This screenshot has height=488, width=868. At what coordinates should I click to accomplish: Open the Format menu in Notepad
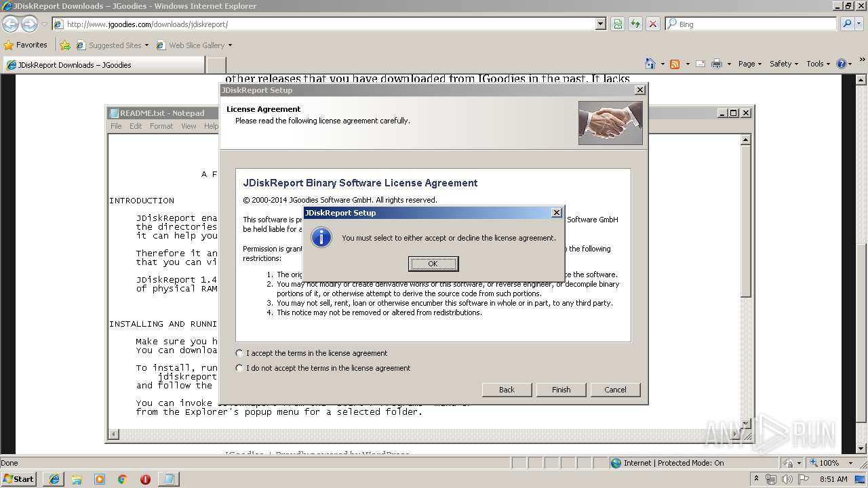pyautogui.click(x=161, y=126)
